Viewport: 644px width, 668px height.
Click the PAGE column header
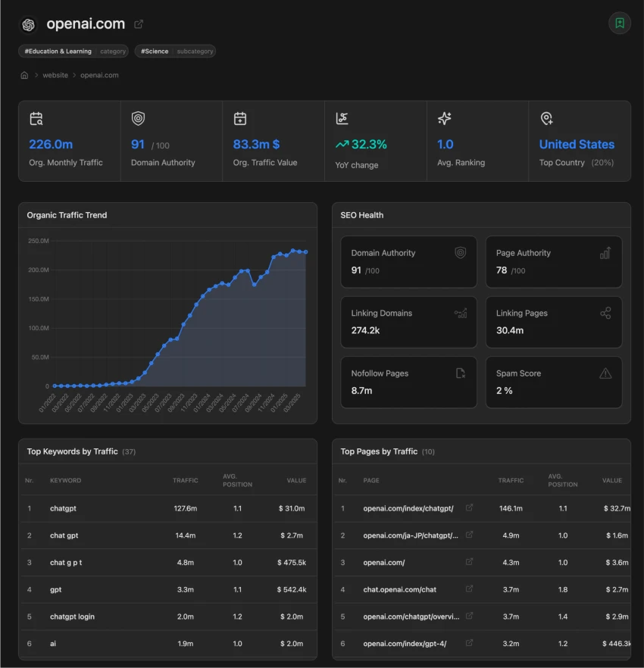370,480
